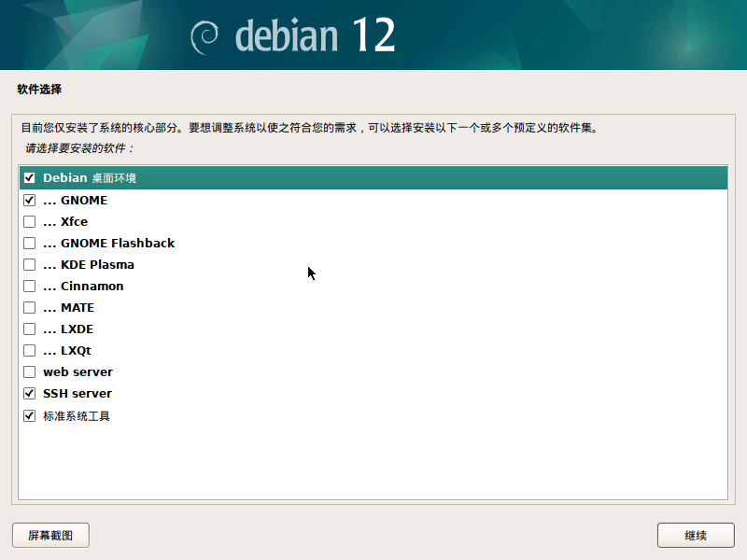Check the LXQt checkbox
Viewport: 747px width, 560px height.
tap(29, 350)
